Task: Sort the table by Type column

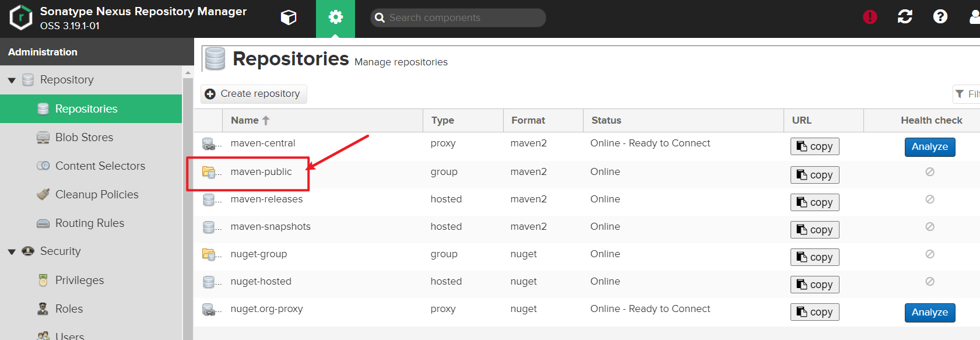Action: [x=463, y=120]
